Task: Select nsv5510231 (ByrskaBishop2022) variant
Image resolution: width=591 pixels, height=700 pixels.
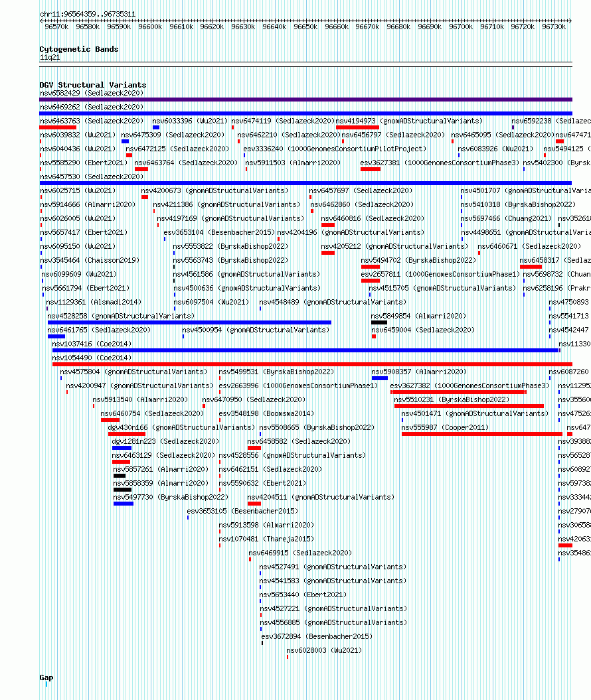Action: click(x=452, y=399)
